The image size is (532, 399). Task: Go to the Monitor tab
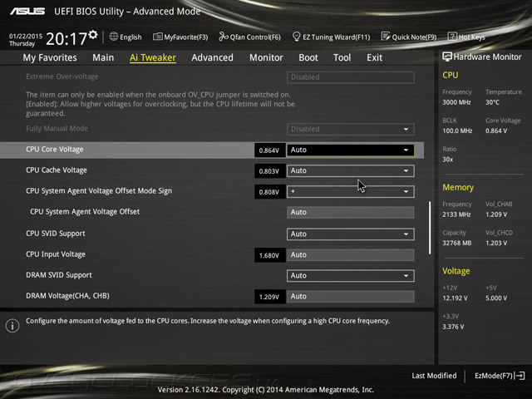click(266, 57)
